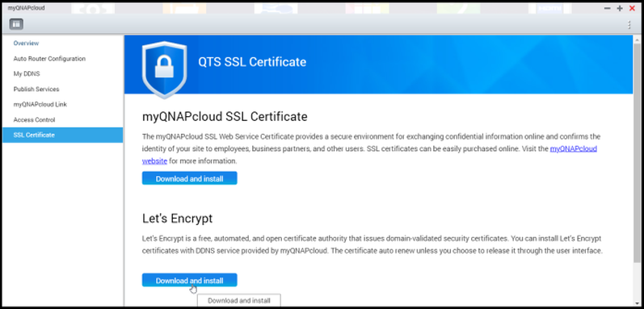This screenshot has height=309, width=644.
Task: Select myQNAPcloud Link in sidebar
Action: [x=40, y=105]
